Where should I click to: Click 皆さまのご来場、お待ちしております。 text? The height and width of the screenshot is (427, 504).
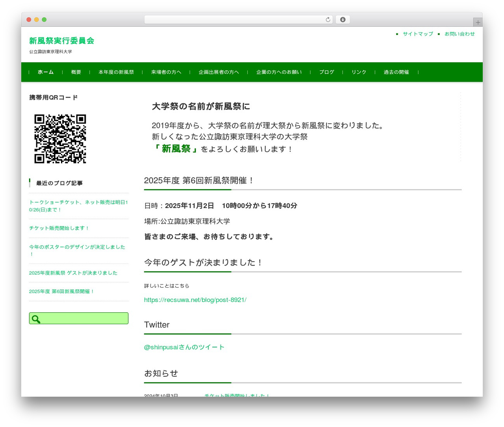[210, 237]
